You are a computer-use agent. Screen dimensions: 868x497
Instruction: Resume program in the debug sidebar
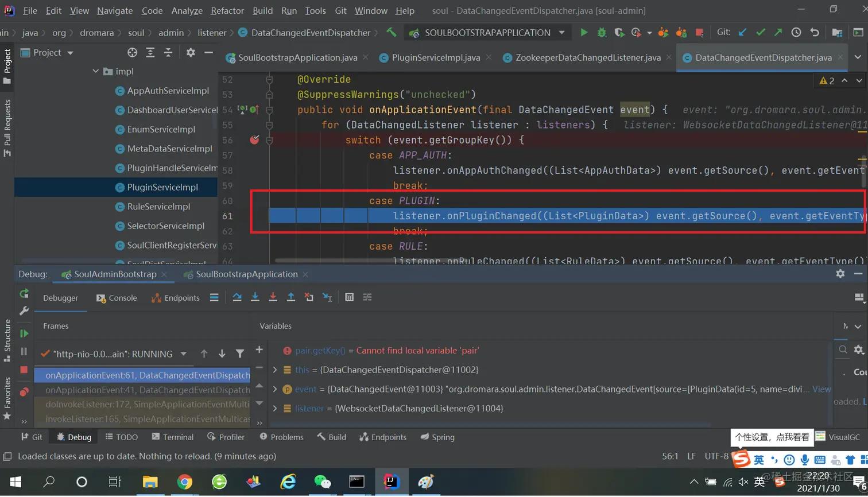pyautogui.click(x=24, y=333)
